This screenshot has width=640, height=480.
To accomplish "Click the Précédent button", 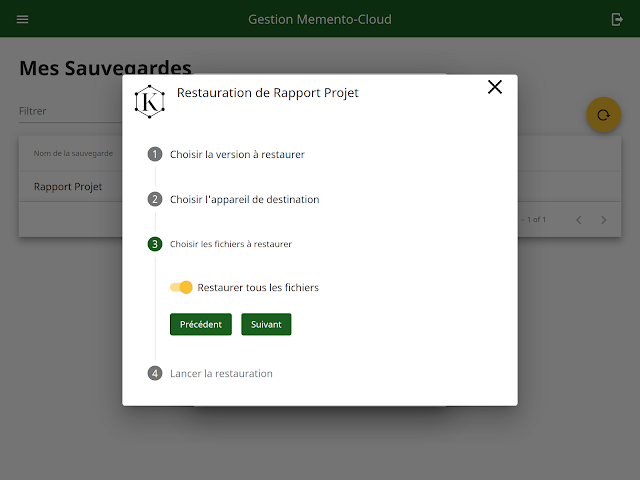I will 201,324.
